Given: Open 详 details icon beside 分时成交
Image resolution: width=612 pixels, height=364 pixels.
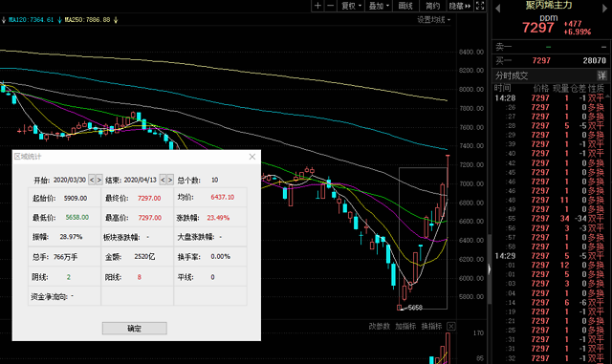Looking at the screenshot, I should tap(601, 75).
